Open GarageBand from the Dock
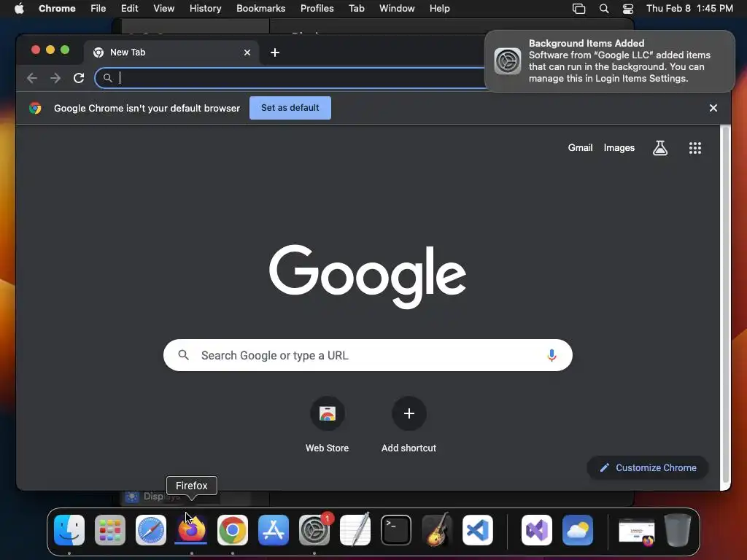The width and height of the screenshot is (747, 560). coord(437,530)
